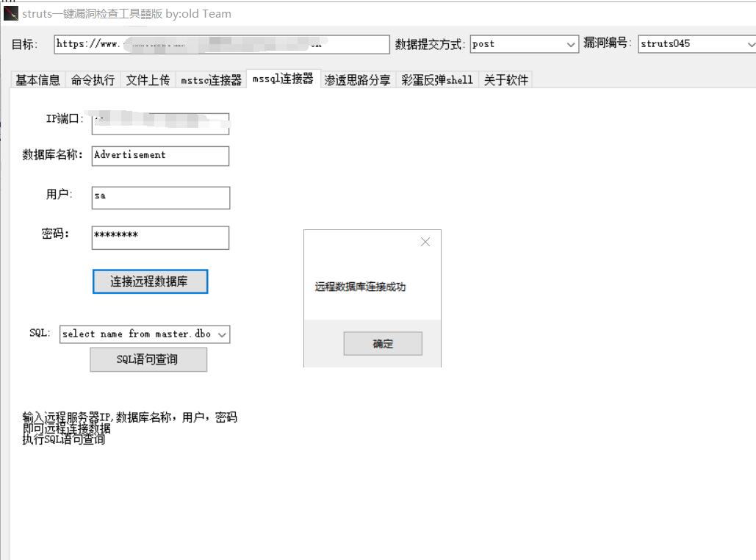The image size is (756, 560).
Task: Focus the 目标 URL input field
Action: pyautogui.click(x=222, y=44)
